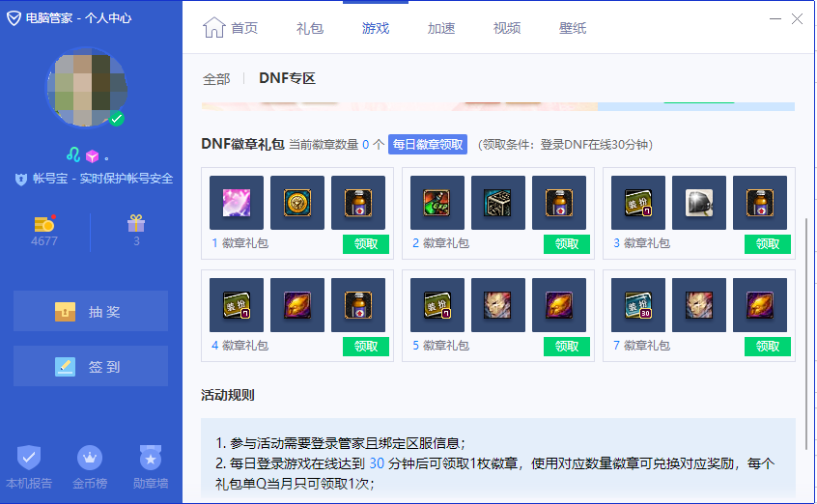Click the golden egg item in pack 7
The width and height of the screenshot is (817, 504).
760,305
